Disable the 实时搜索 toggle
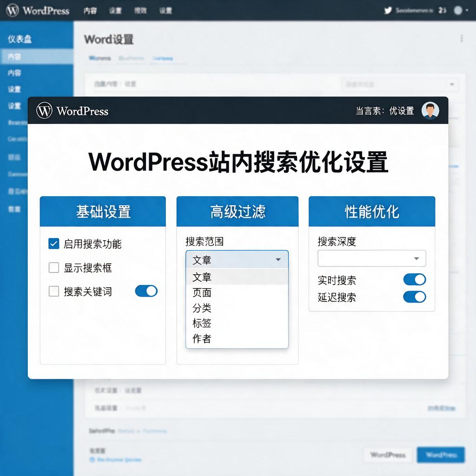476x476 pixels. point(414,279)
